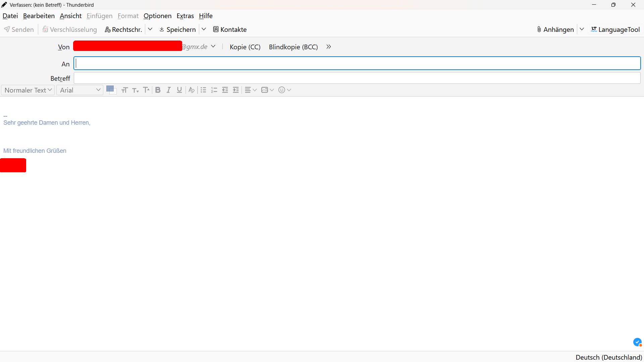Click the decrease indent icon

[225, 90]
